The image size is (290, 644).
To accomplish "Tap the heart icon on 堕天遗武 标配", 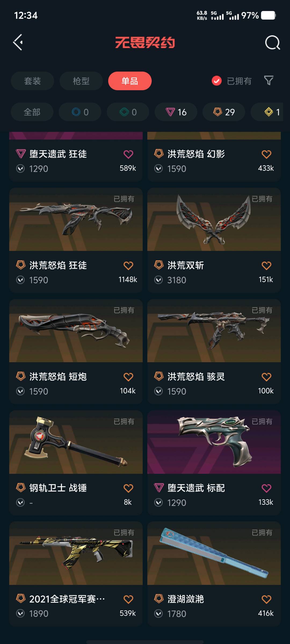I will 266,488.
